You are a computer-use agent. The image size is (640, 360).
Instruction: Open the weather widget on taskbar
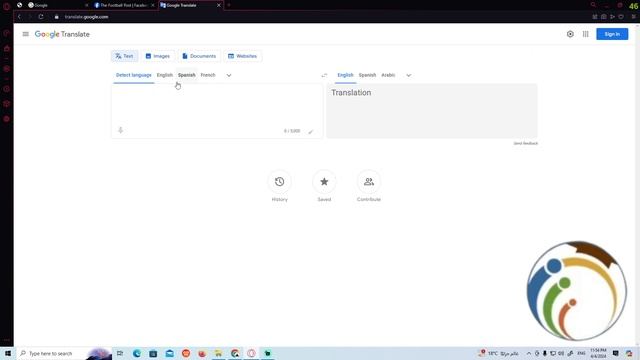click(499, 353)
